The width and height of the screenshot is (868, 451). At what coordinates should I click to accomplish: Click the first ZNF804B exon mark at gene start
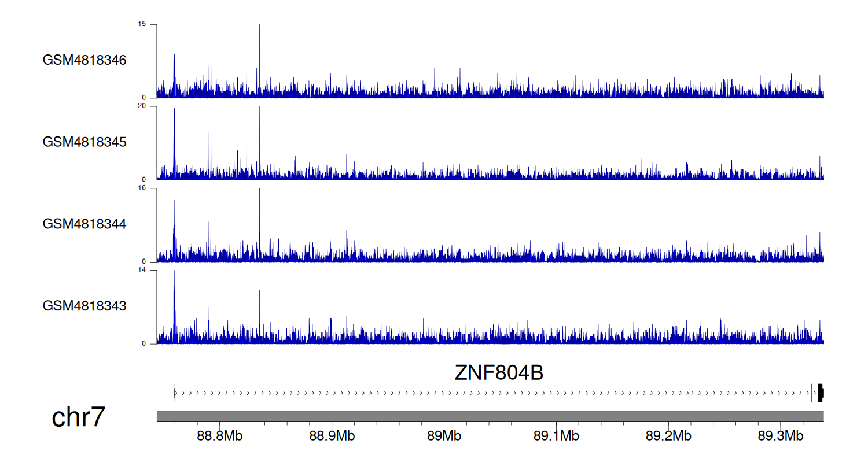(175, 393)
